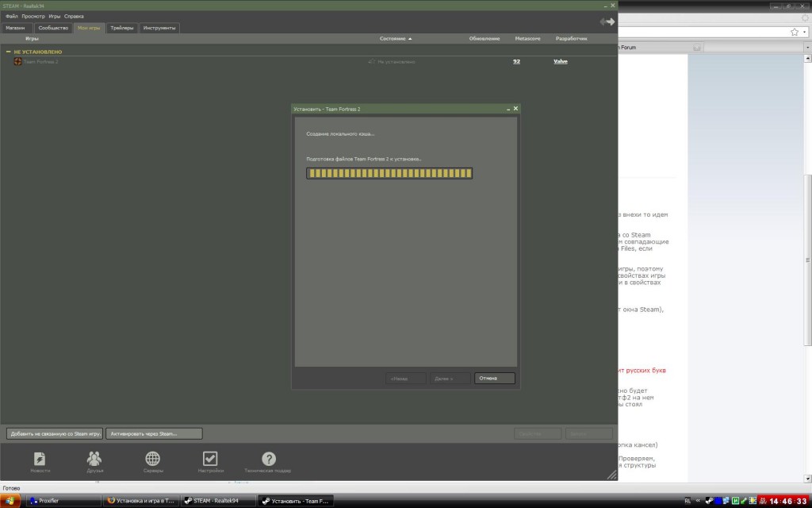Click the Обновление column header
Screen dimensions: 812x508
[485, 38]
